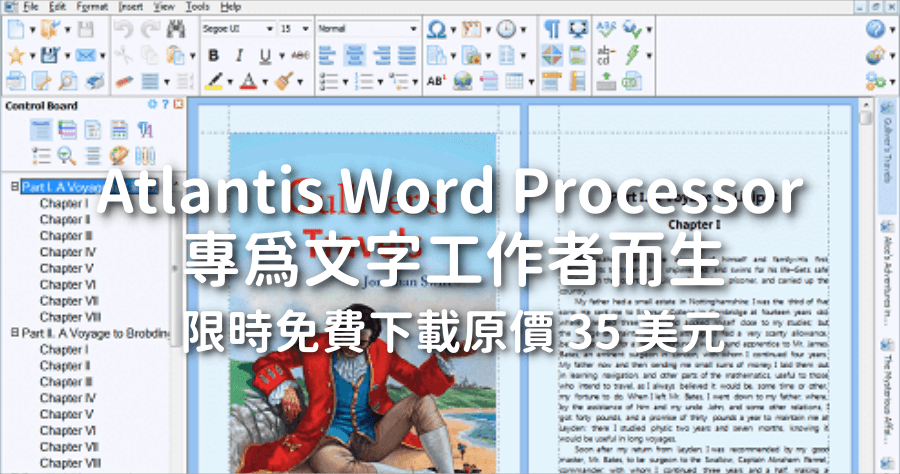The width and height of the screenshot is (900, 474).
Task: Open Control Board gear settings icon
Action: coord(152,104)
